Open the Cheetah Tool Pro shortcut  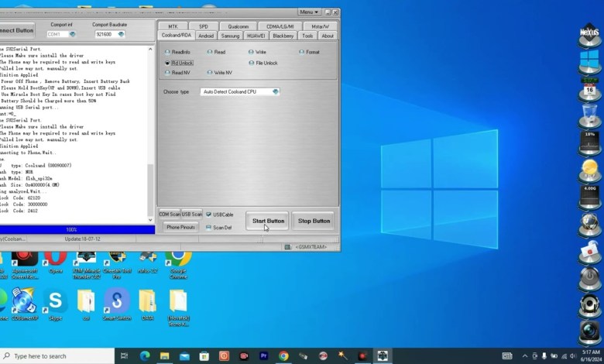pos(117,265)
